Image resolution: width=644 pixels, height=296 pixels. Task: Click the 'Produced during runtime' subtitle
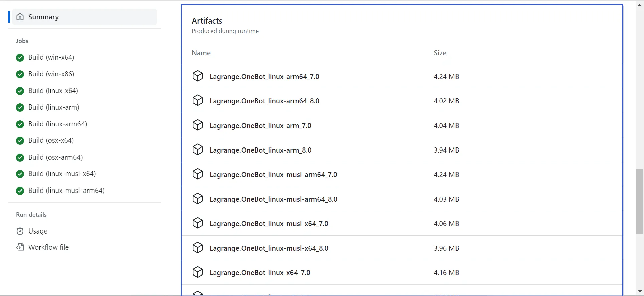(225, 31)
